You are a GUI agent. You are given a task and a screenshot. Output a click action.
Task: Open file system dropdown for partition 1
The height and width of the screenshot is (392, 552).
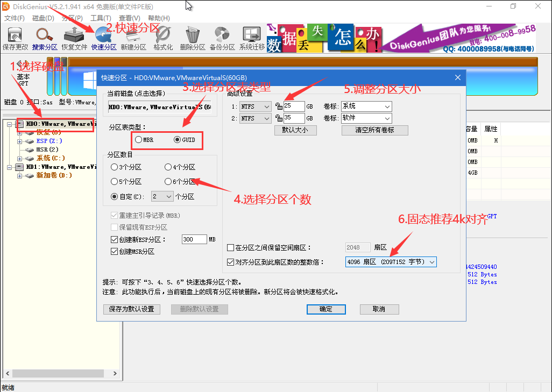point(255,106)
